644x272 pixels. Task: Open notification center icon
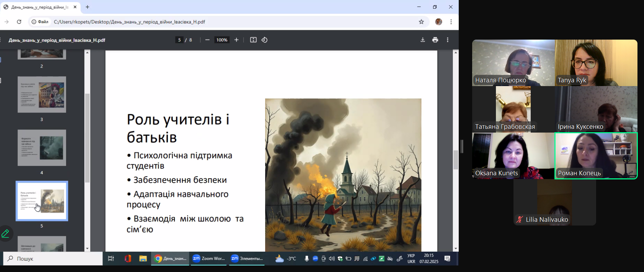point(447,259)
